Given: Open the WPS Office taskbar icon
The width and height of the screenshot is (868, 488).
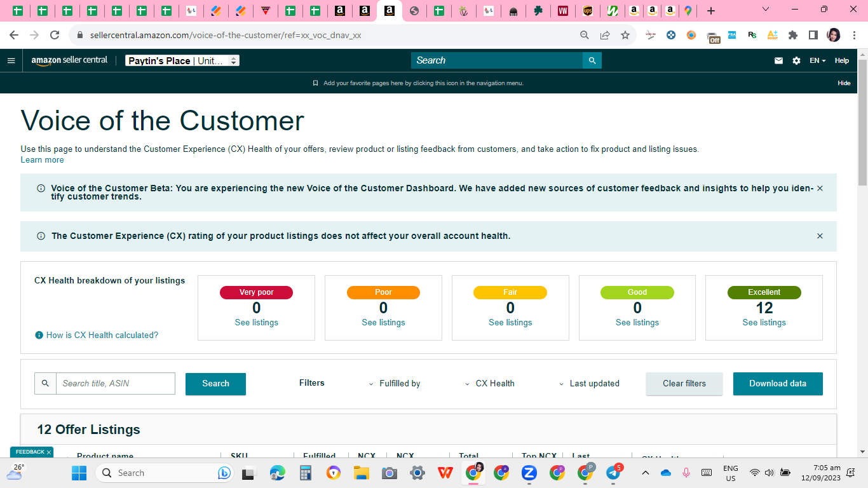Looking at the screenshot, I should (x=445, y=473).
